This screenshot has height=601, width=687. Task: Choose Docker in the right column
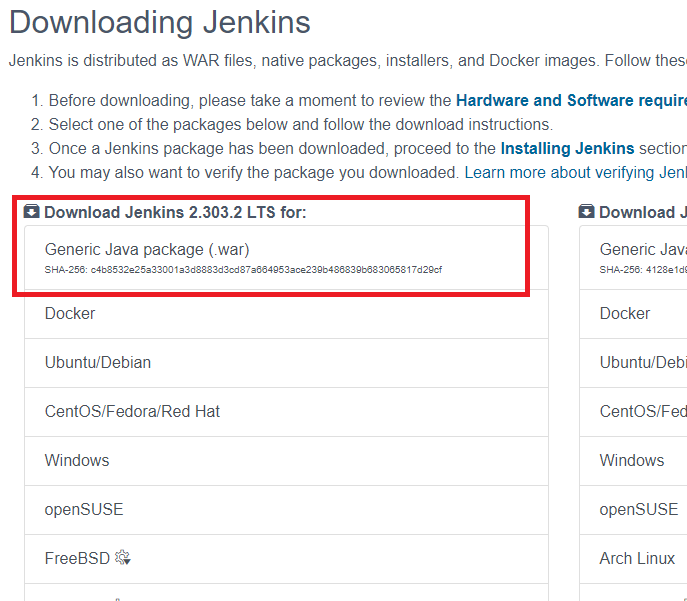(634, 314)
